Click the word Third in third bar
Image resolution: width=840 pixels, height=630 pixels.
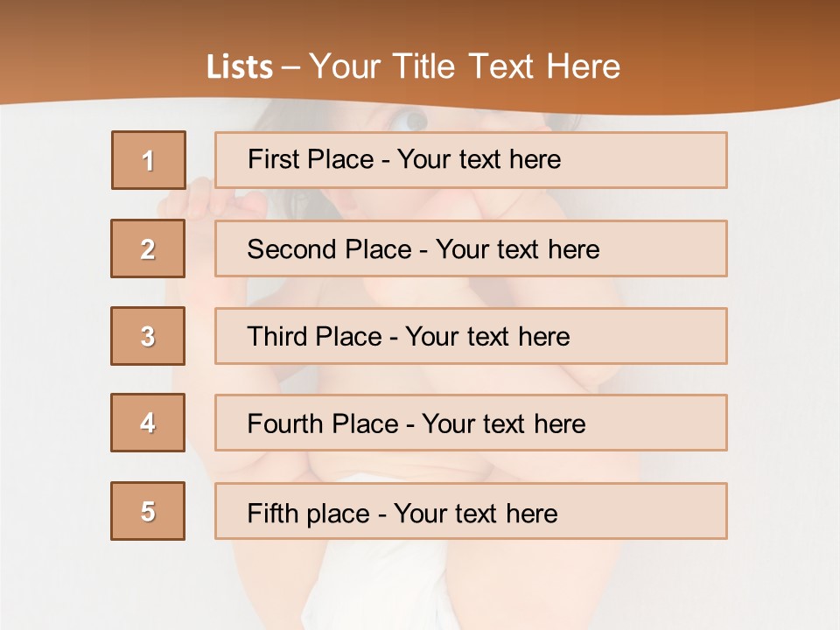(x=277, y=336)
